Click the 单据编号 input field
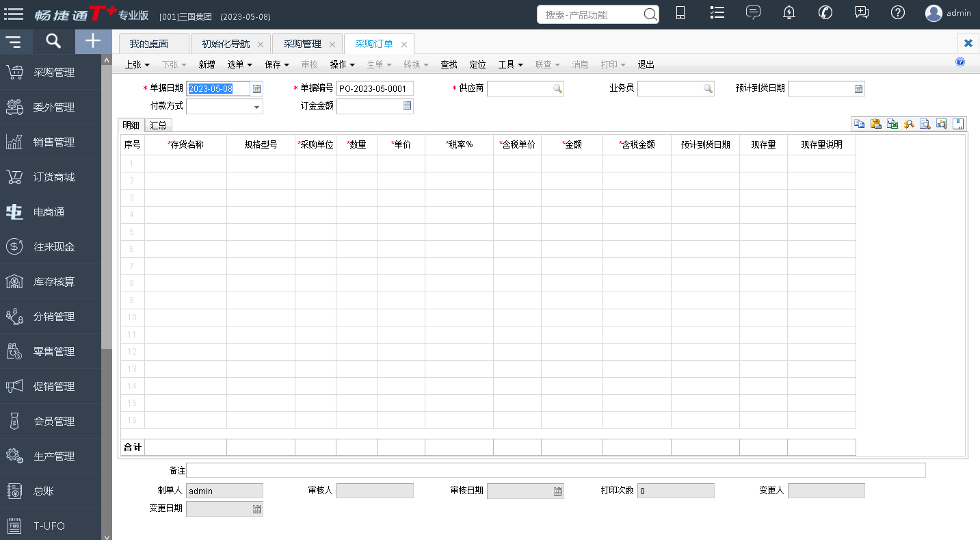 pos(375,89)
